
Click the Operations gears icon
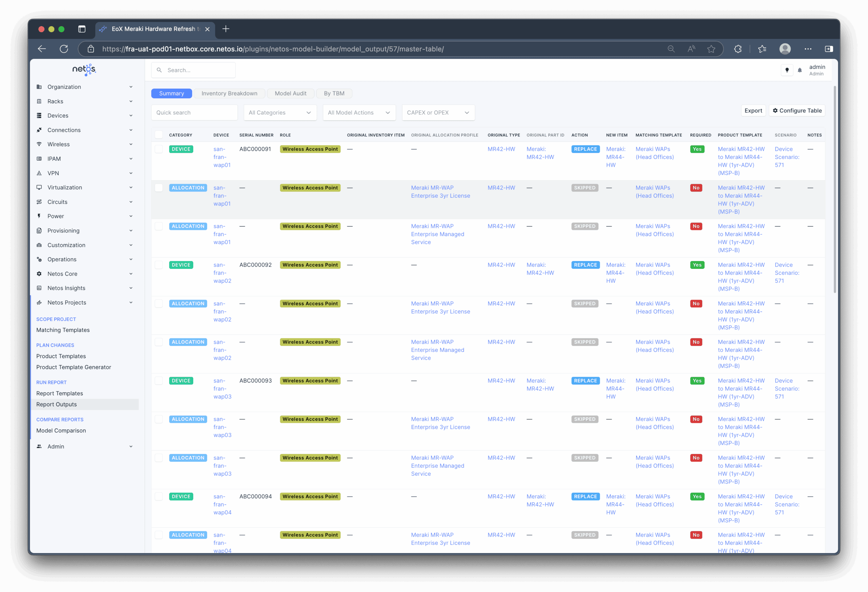pyautogui.click(x=39, y=259)
